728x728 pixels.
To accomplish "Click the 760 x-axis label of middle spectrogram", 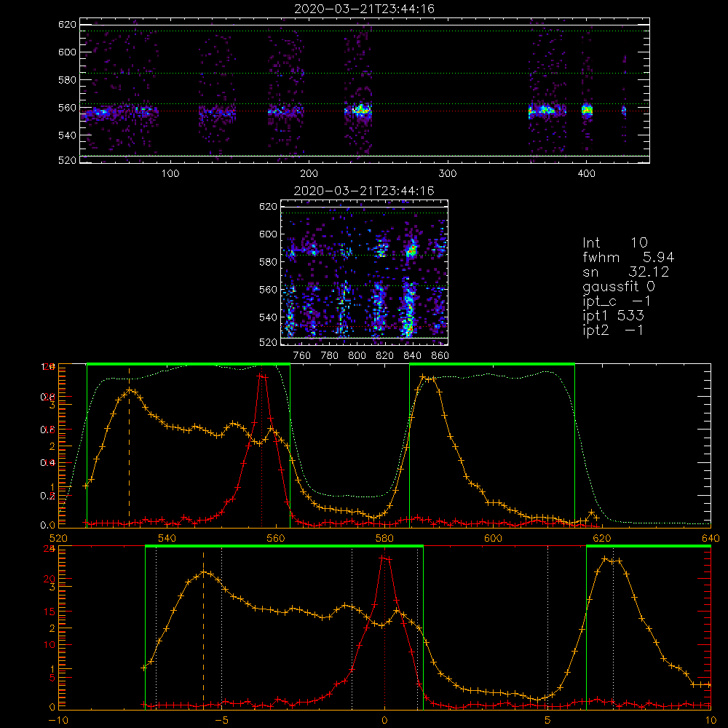I will coord(302,356).
